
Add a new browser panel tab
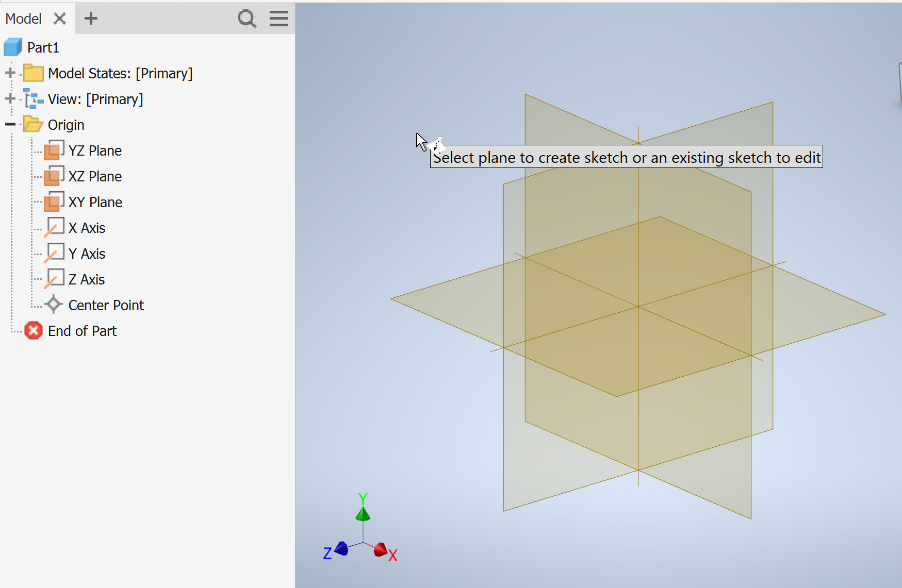click(x=91, y=19)
